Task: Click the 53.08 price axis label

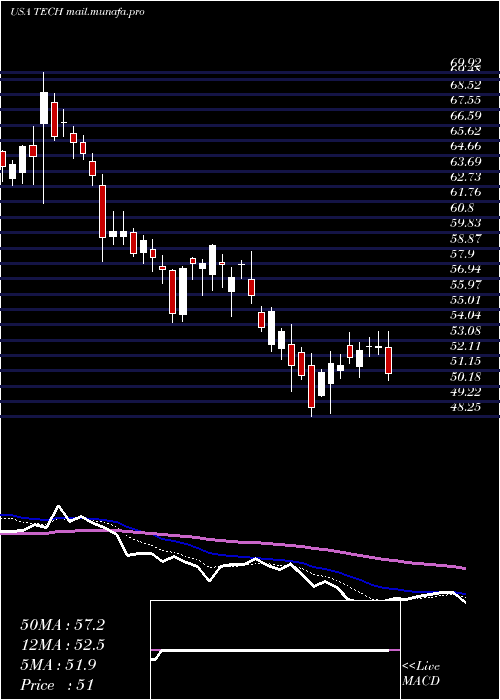Action: pos(465,330)
